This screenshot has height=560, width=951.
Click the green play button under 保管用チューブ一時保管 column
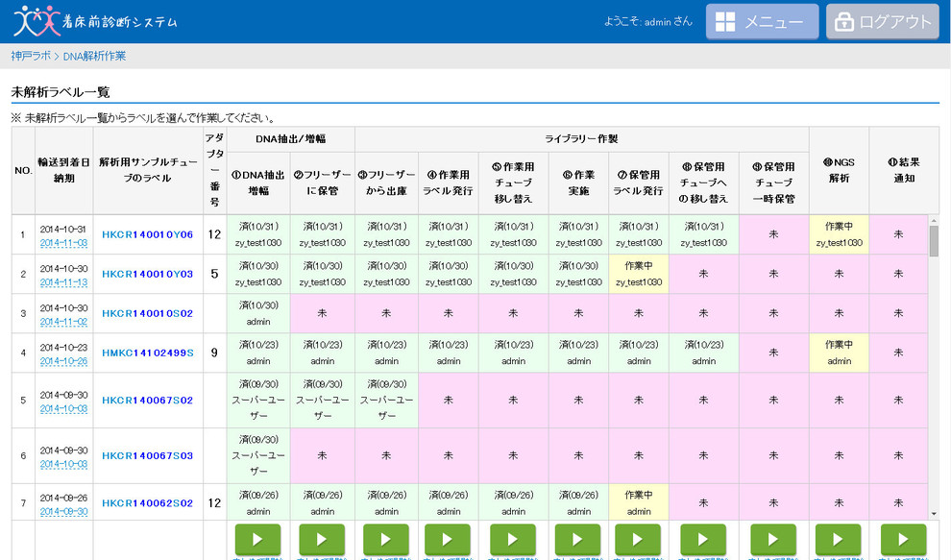click(x=773, y=540)
